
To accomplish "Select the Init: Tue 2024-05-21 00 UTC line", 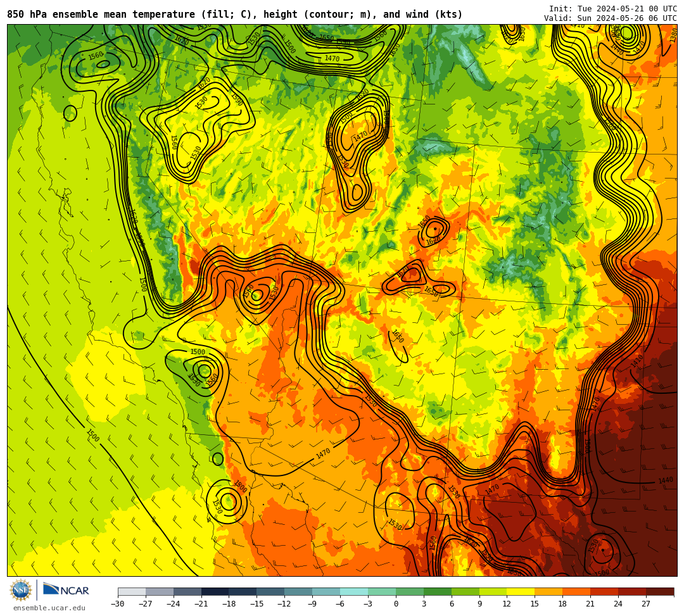I will tap(613, 9).
